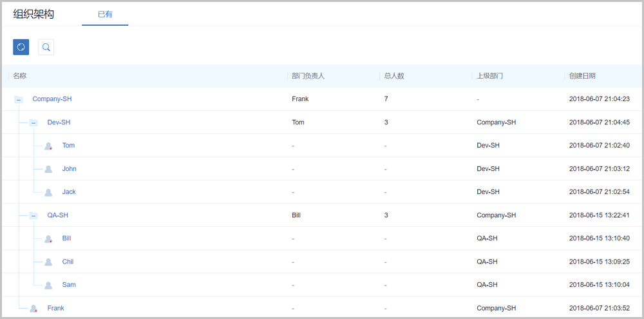
Task: Click the blue refresh icon button
Action: pos(21,47)
